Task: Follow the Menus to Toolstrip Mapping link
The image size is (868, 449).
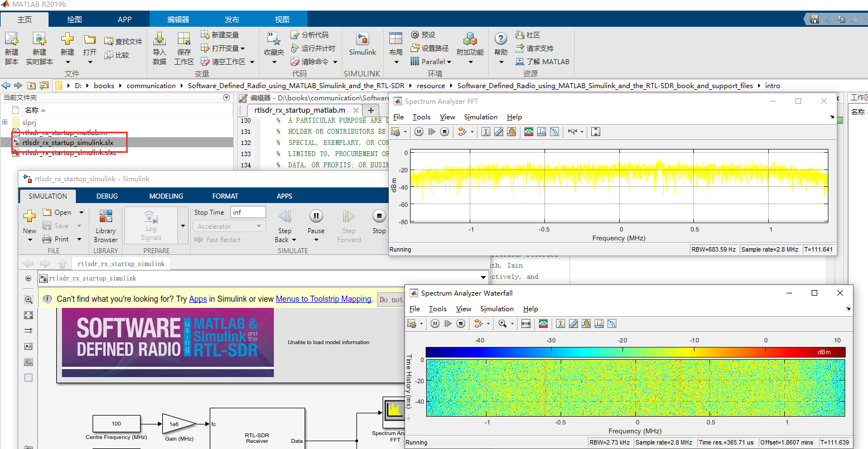Action: [x=324, y=298]
